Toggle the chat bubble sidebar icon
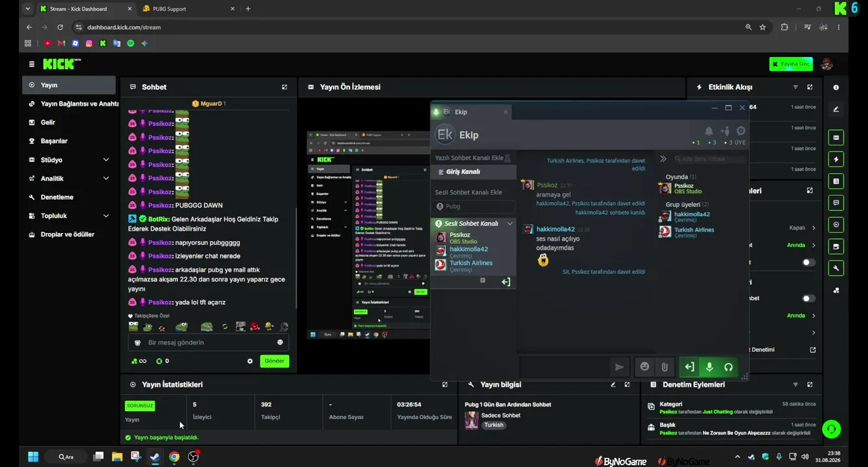Viewport: 868px width, 467px height. [836, 203]
